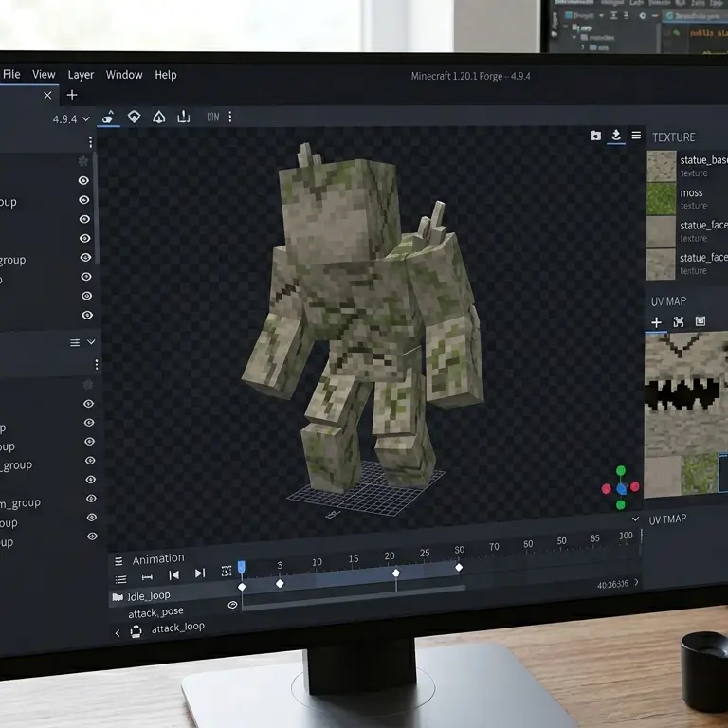Click the left chevron before attack_loop
Viewport: 728px width, 728px height.
(x=118, y=633)
